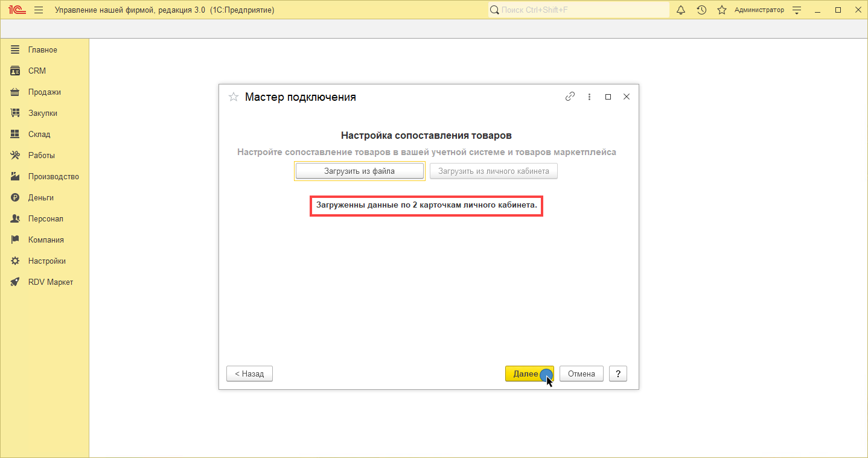Image resolution: width=868 pixels, height=458 pixels.
Task: Go to the Продажи section
Action: (44, 92)
